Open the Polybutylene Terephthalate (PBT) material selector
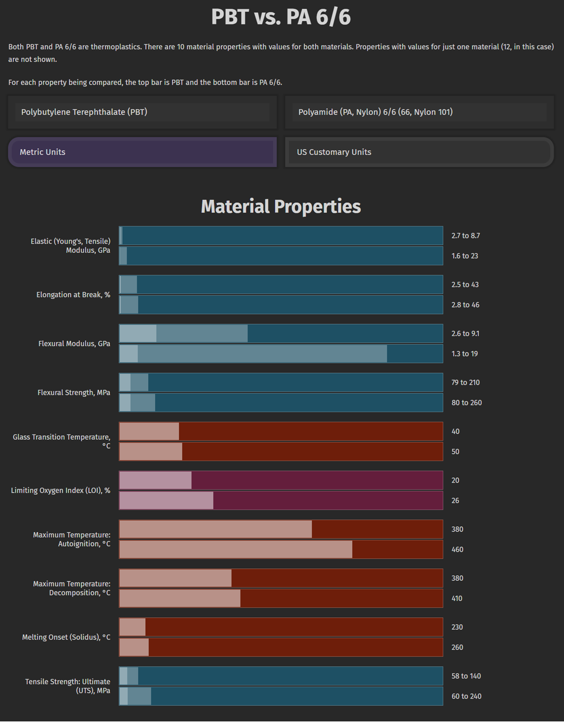This screenshot has height=728, width=564. [142, 112]
